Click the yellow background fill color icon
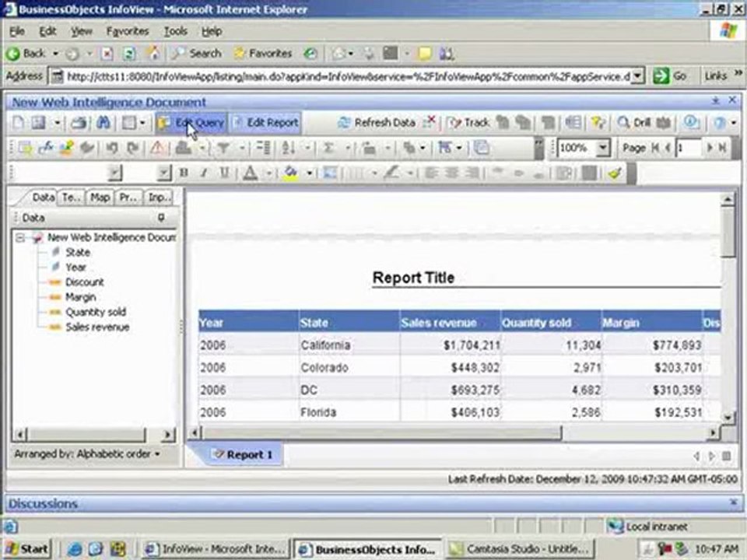 tap(290, 173)
